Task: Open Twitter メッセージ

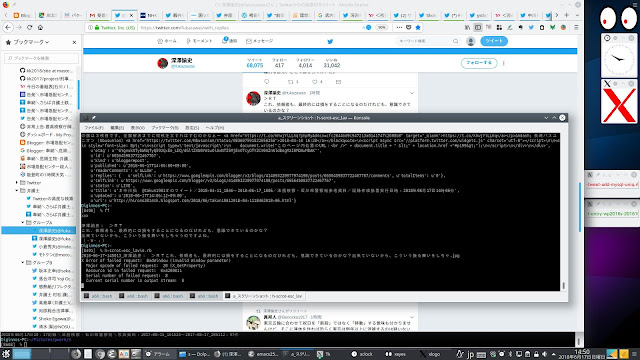Action: click(260, 41)
